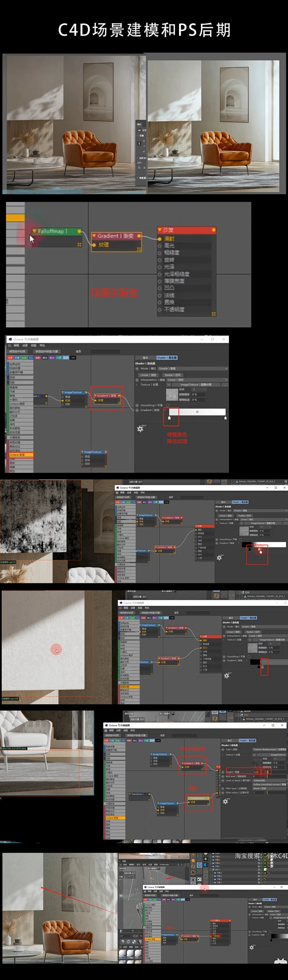The width and height of the screenshot is (288, 980).
Task: Switch to the Shader | 着色器 tab
Action: [x=167, y=358]
